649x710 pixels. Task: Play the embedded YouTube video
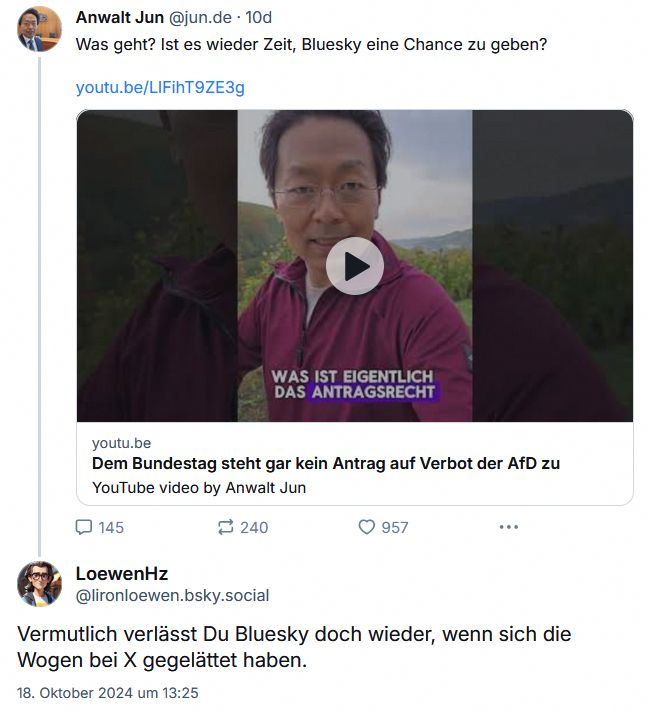coord(355,266)
